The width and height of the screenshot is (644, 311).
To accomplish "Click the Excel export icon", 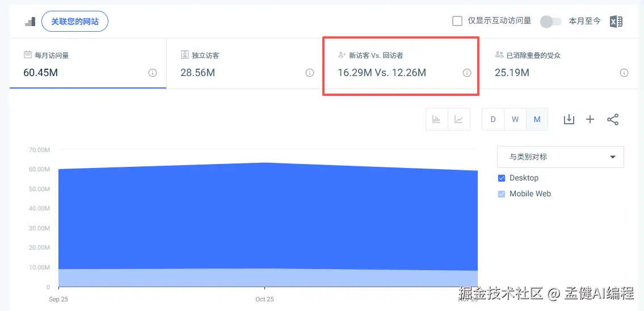I will coord(616,22).
